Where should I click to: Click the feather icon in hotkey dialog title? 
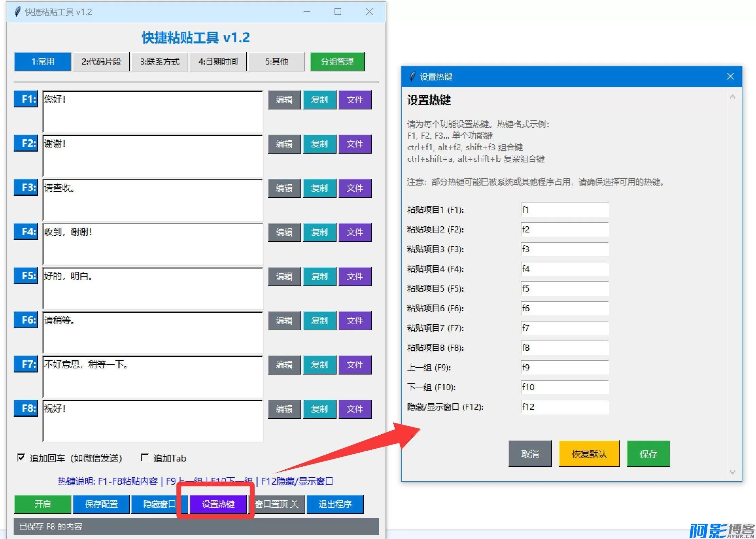tap(412, 76)
